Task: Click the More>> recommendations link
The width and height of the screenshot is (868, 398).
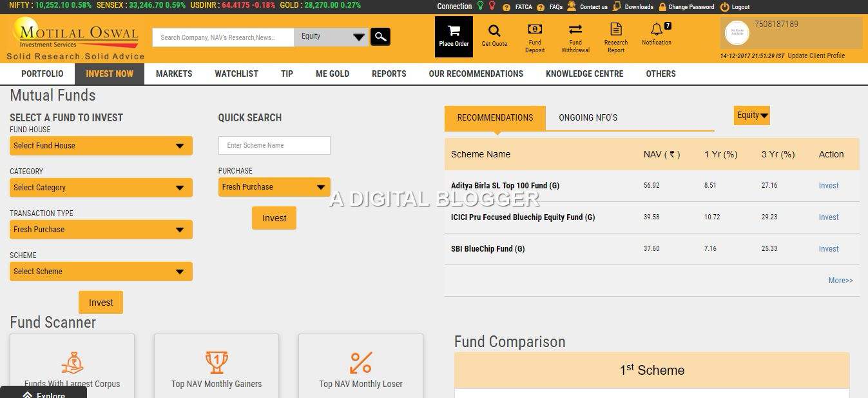Action: (x=840, y=281)
